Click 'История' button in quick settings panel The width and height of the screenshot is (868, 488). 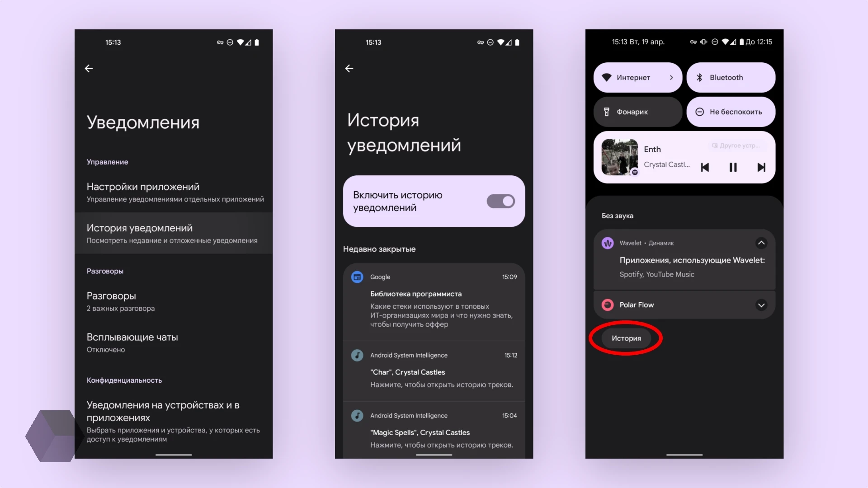click(x=625, y=338)
